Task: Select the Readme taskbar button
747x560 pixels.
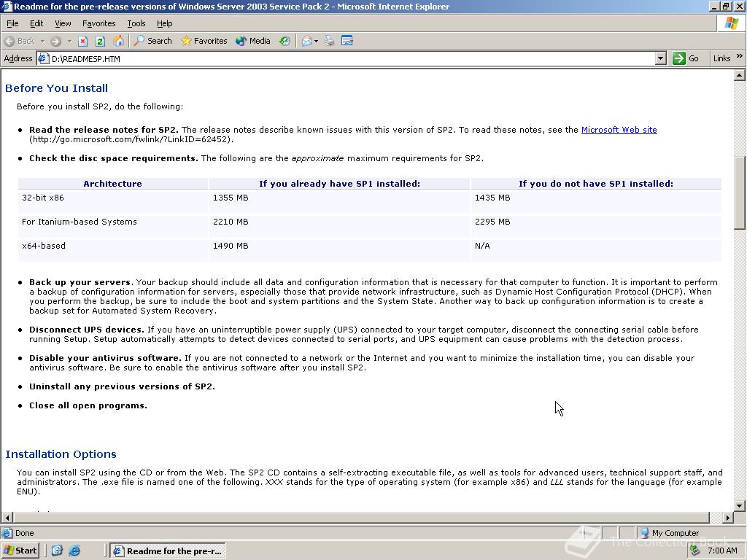Action: [168, 551]
